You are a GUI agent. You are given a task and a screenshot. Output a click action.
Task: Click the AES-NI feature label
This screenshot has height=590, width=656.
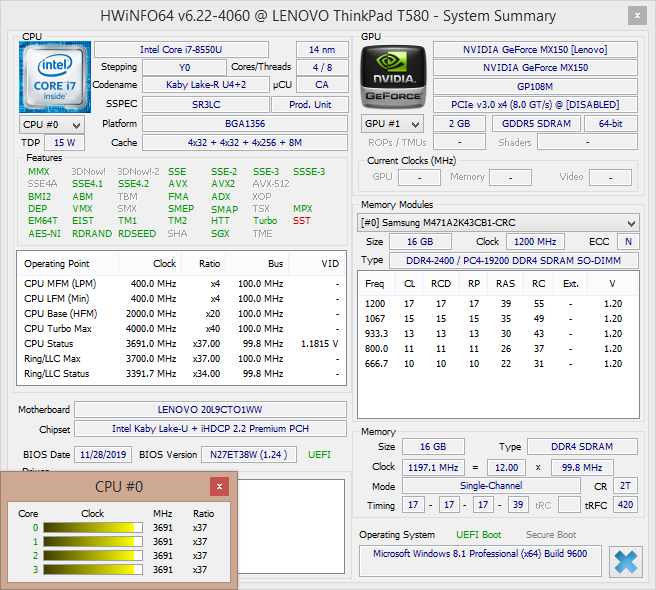44,234
